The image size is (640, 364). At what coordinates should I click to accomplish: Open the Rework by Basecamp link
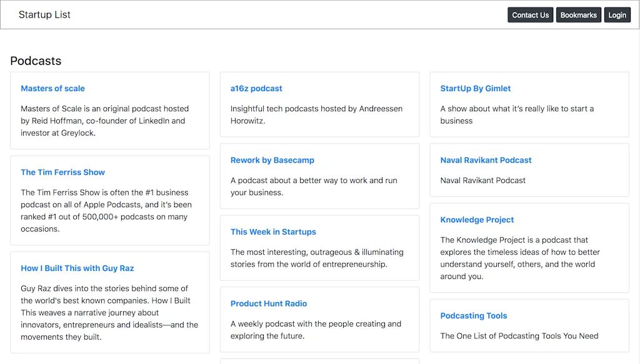(272, 160)
